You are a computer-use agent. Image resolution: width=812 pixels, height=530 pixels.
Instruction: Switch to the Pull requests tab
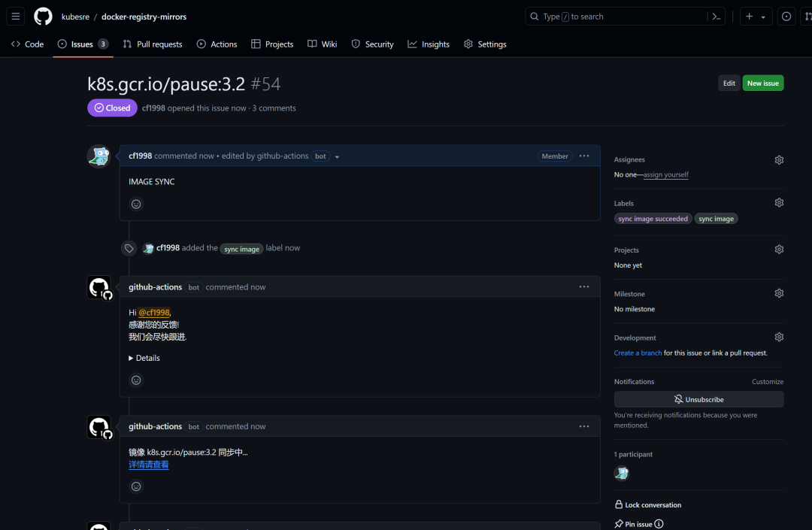153,44
